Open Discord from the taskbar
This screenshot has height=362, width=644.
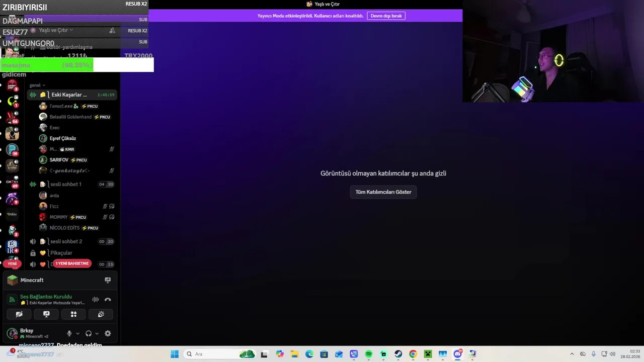[x=457, y=354]
